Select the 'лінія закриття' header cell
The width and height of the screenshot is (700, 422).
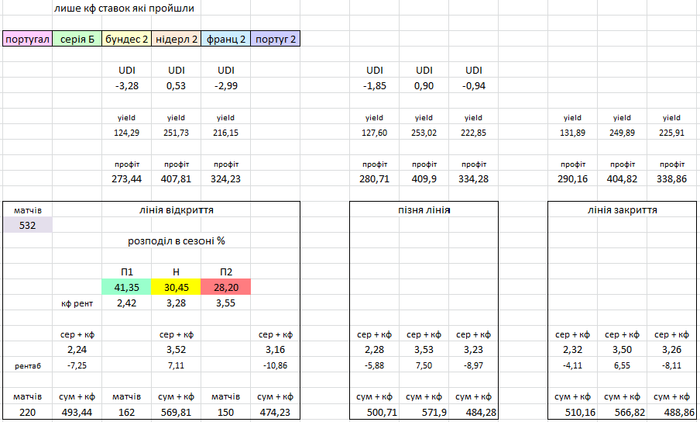(622, 210)
